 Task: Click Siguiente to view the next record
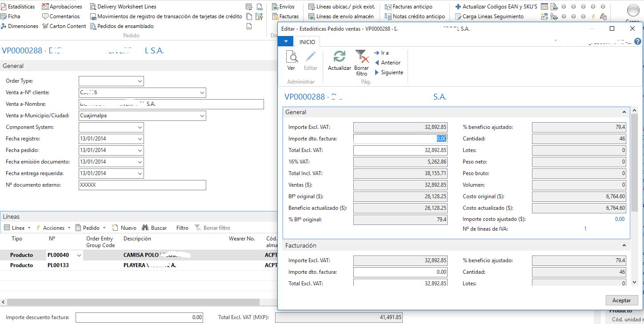(x=388, y=72)
